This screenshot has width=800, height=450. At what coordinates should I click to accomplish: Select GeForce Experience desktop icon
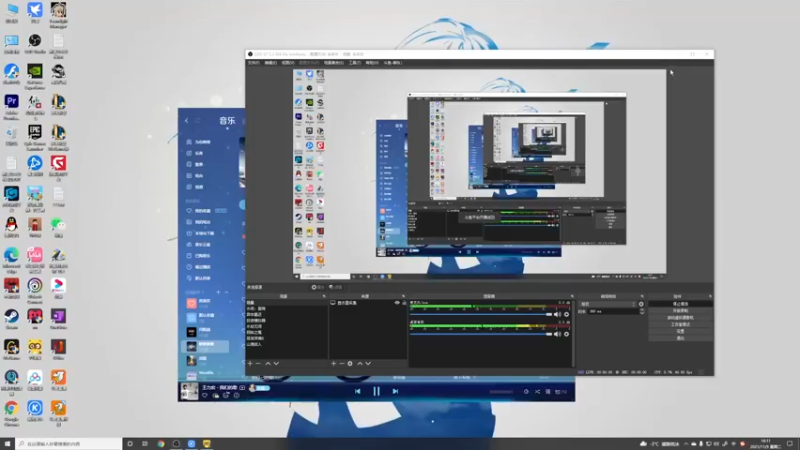(x=35, y=76)
